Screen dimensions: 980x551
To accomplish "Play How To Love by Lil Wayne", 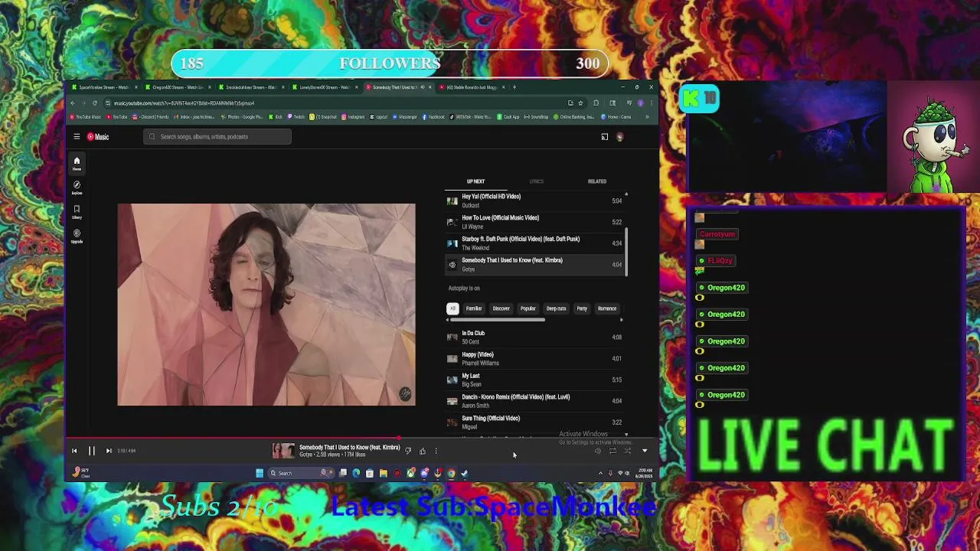I will click(535, 222).
